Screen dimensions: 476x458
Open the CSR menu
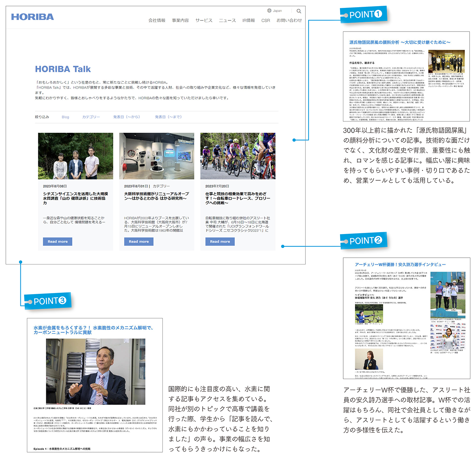[x=266, y=20]
